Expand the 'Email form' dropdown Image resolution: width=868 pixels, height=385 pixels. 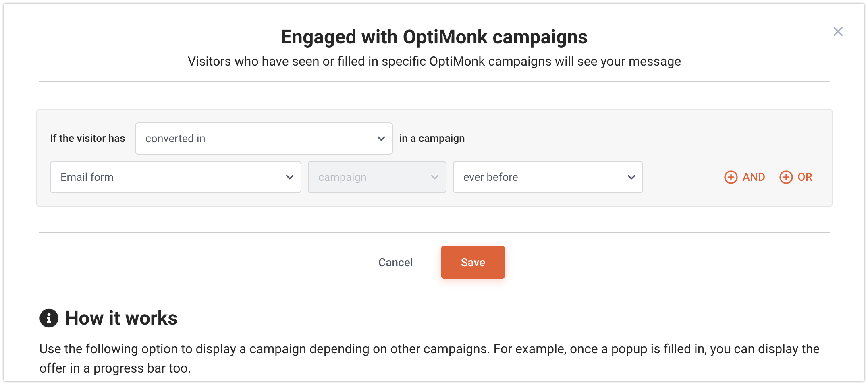pos(175,177)
